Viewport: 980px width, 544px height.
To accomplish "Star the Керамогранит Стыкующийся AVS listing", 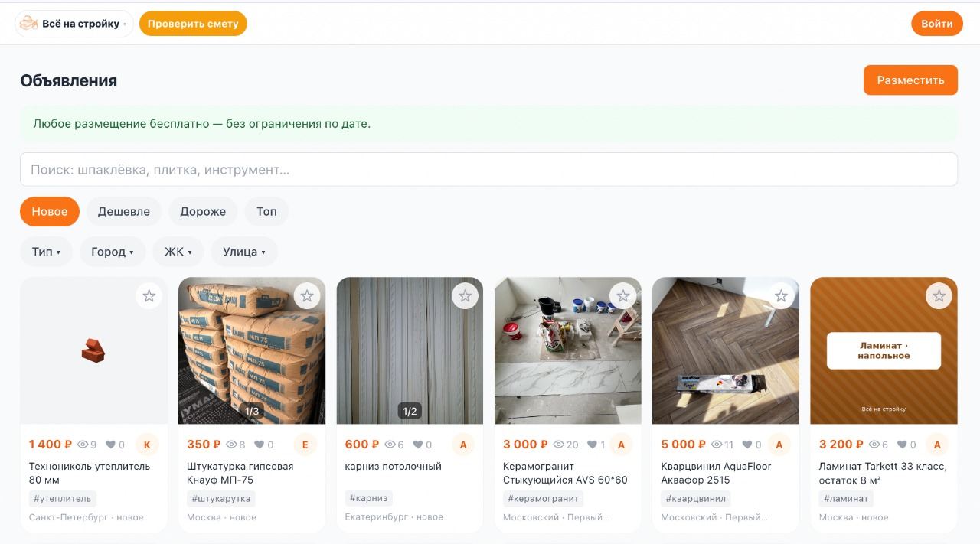I will (623, 296).
